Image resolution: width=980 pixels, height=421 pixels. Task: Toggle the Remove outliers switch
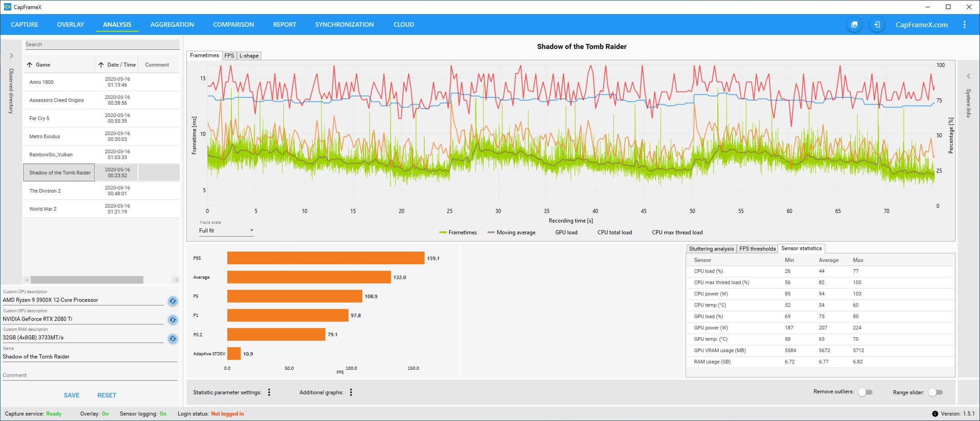[x=865, y=392]
